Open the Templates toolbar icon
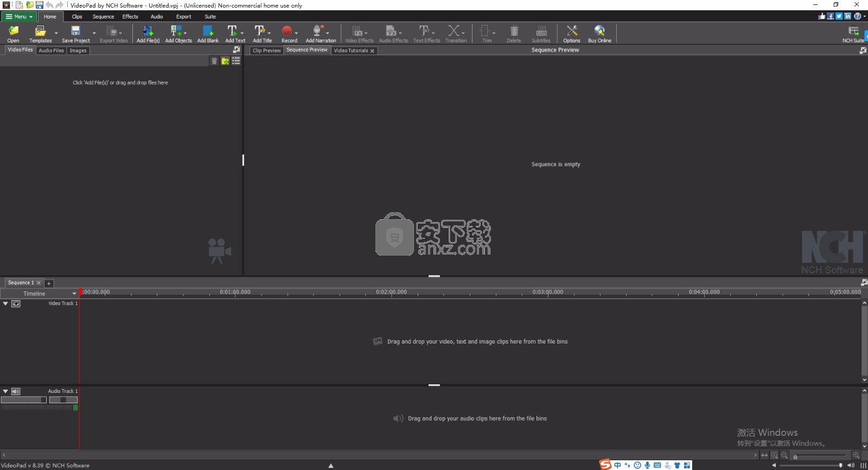 point(40,34)
